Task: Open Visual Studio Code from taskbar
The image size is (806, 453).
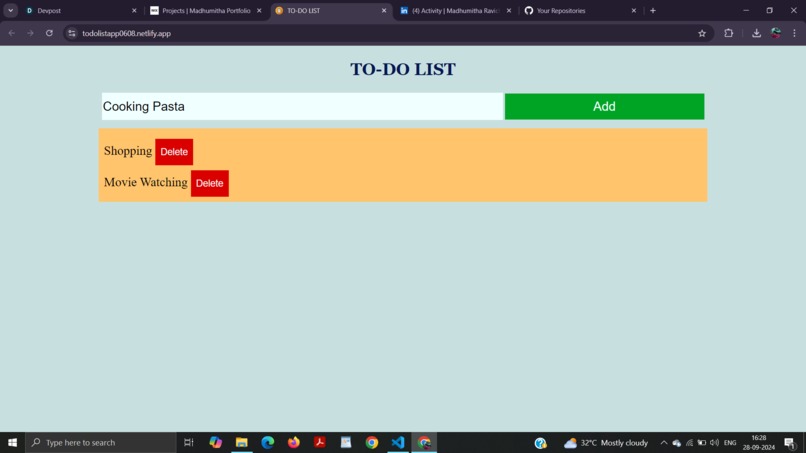Action: coord(398,442)
